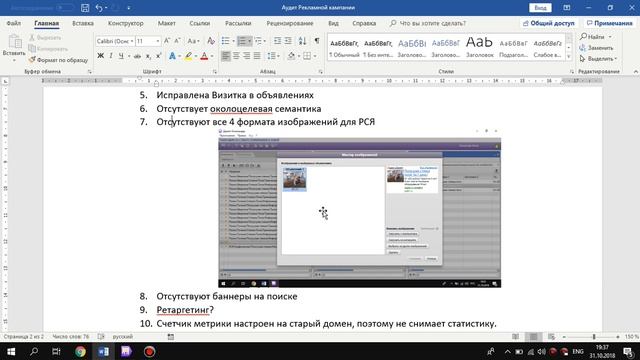Click the clear formatting icon
640x360 pixels.
pos(211,41)
